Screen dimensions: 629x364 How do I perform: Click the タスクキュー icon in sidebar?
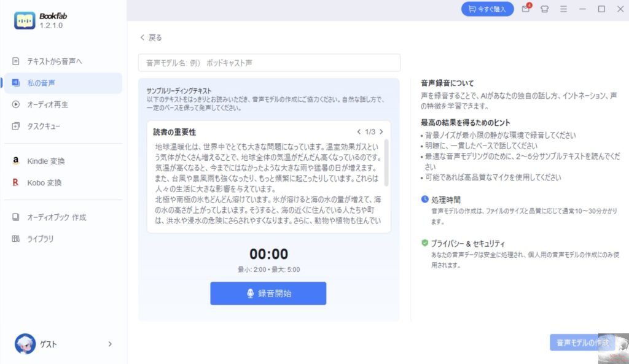click(16, 126)
